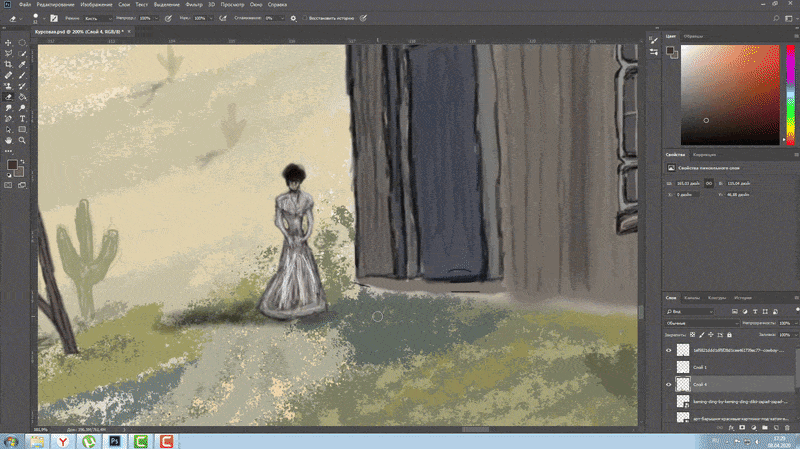Screen dimensions: 800x449
Task: Open the Фильтр menu
Action: [194, 5]
